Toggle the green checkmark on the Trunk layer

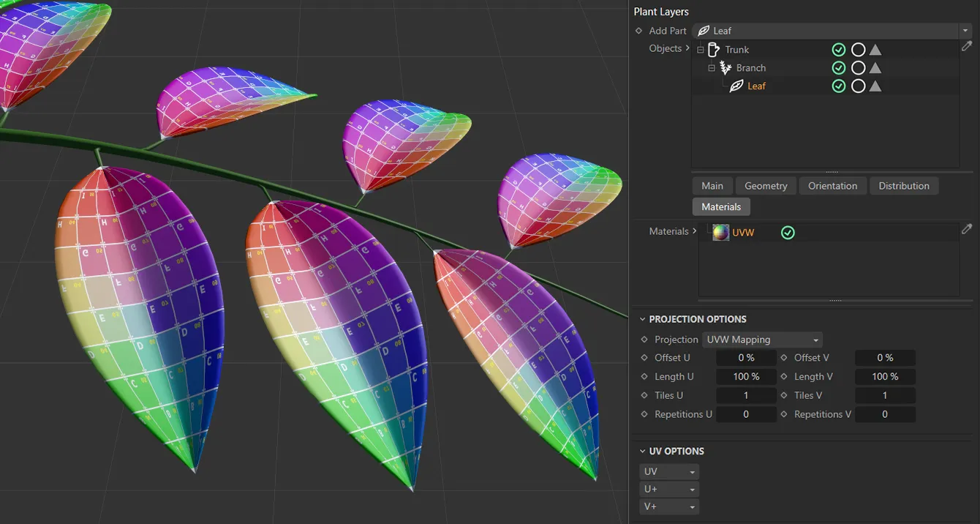click(x=838, y=49)
